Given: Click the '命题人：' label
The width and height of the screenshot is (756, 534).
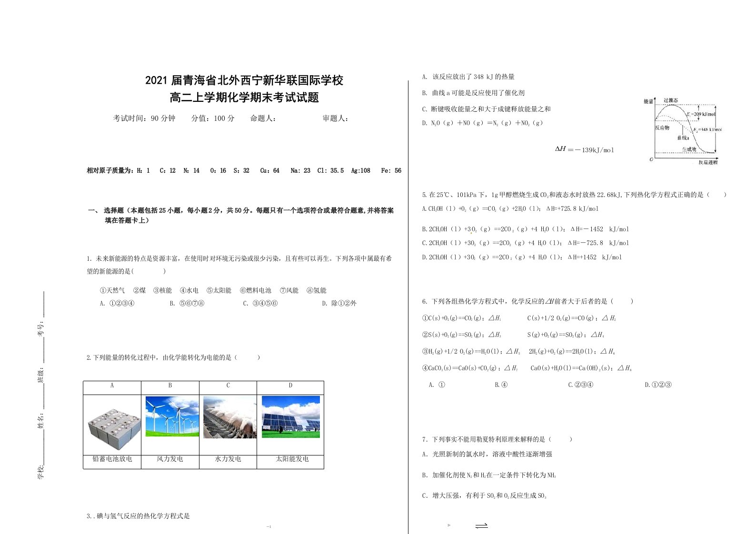Looking at the screenshot, I should click(263, 119).
